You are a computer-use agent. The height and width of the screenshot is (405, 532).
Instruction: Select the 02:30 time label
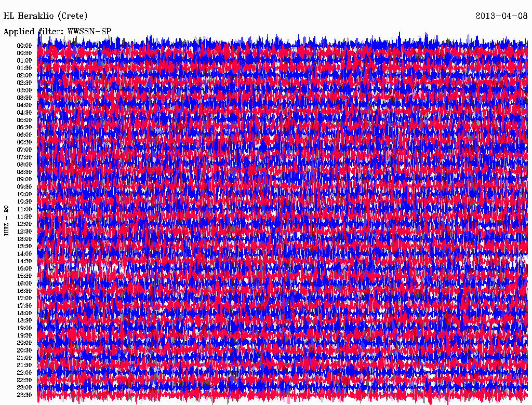point(24,83)
